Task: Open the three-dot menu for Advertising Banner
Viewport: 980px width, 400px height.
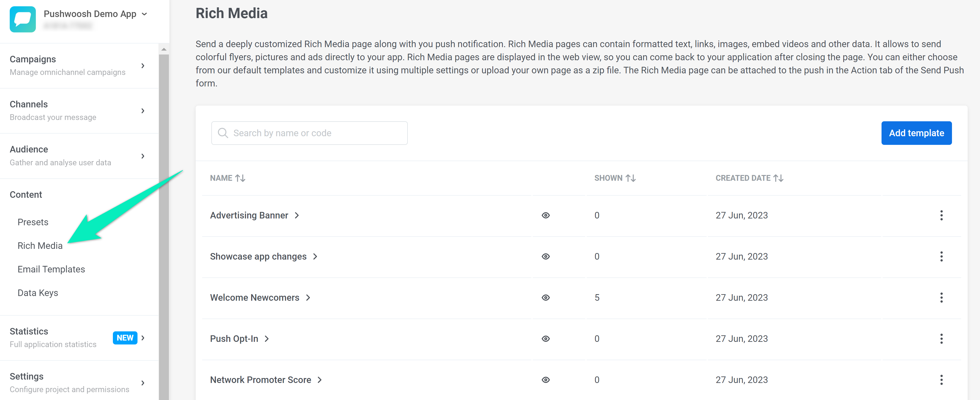Action: 941,215
